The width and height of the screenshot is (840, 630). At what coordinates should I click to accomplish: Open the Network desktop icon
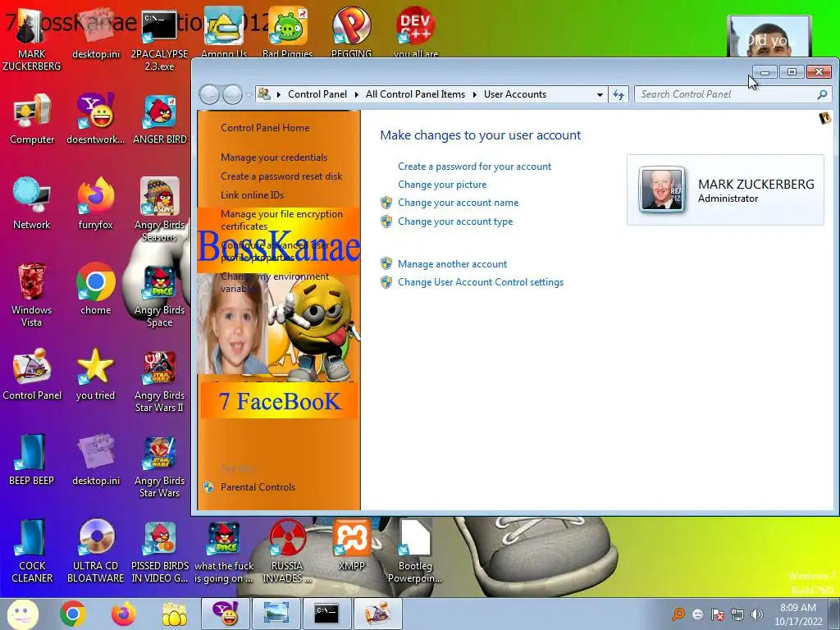(32, 204)
